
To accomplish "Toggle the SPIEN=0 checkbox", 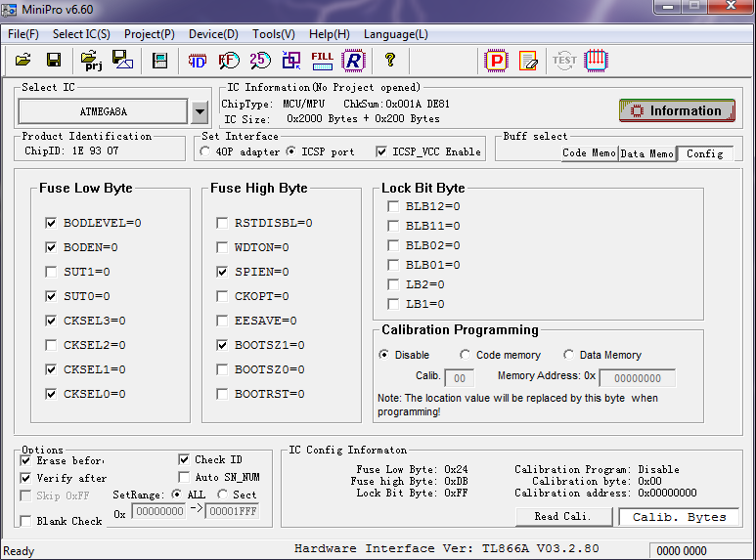I will pos(222,272).
